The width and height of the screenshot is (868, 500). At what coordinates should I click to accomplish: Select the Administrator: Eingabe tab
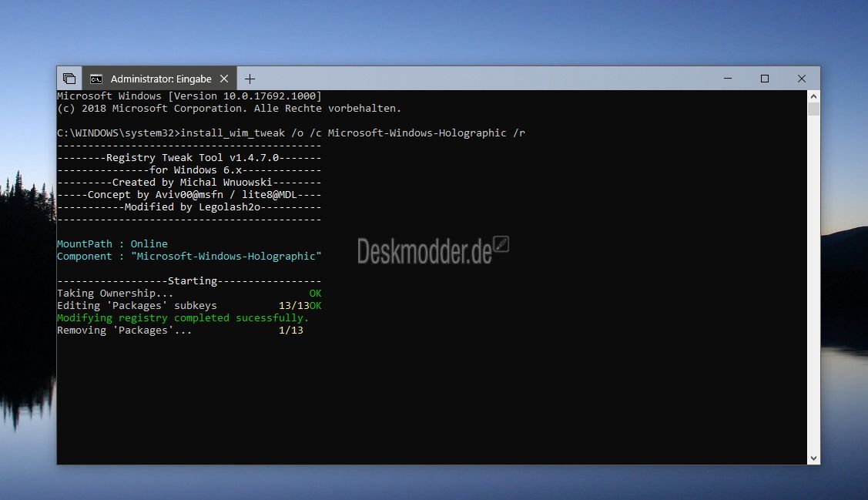coord(160,79)
